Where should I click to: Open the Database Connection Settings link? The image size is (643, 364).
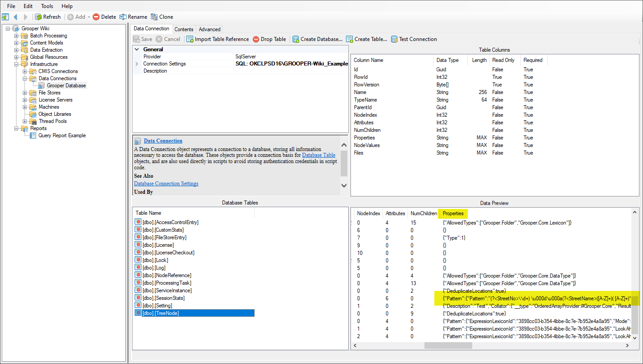[166, 184]
